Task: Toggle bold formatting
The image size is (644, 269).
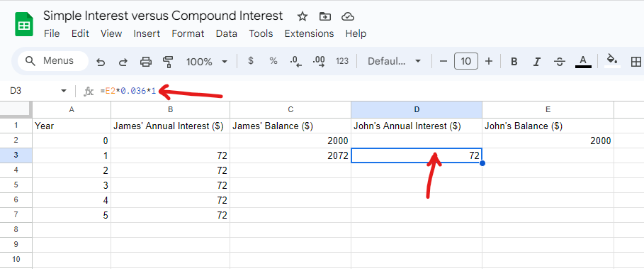Action: [514, 62]
